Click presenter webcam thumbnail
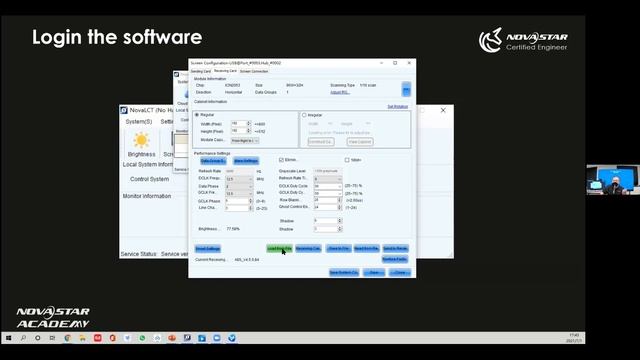 pyautogui.click(x=613, y=180)
